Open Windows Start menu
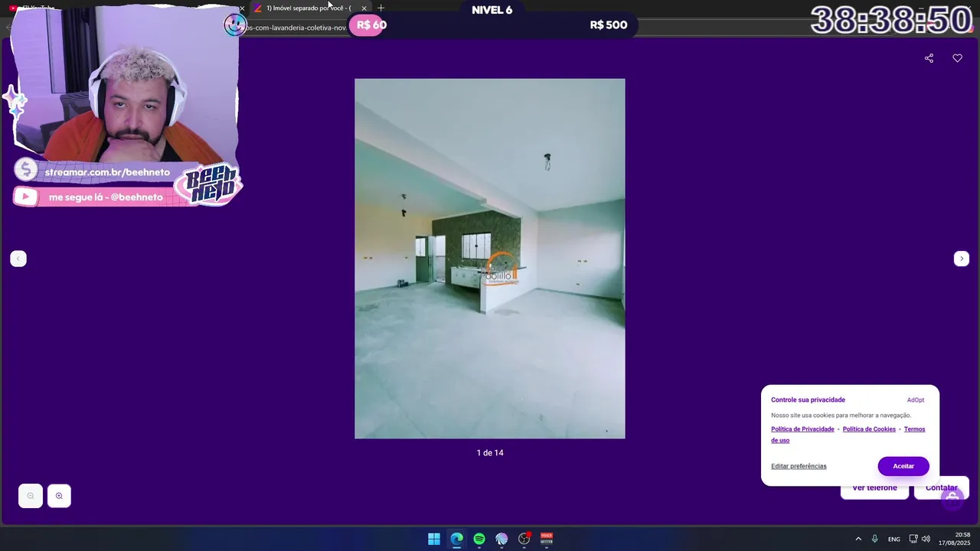The image size is (980, 551). click(434, 539)
